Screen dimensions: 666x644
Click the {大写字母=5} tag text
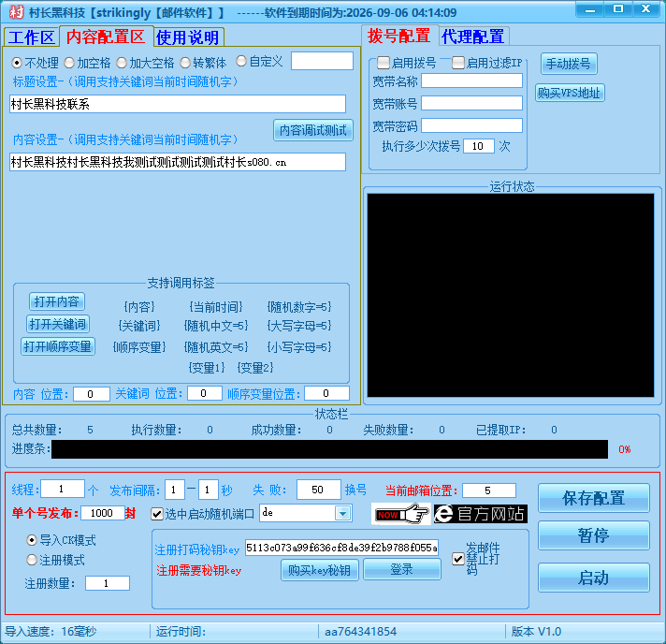299,326
